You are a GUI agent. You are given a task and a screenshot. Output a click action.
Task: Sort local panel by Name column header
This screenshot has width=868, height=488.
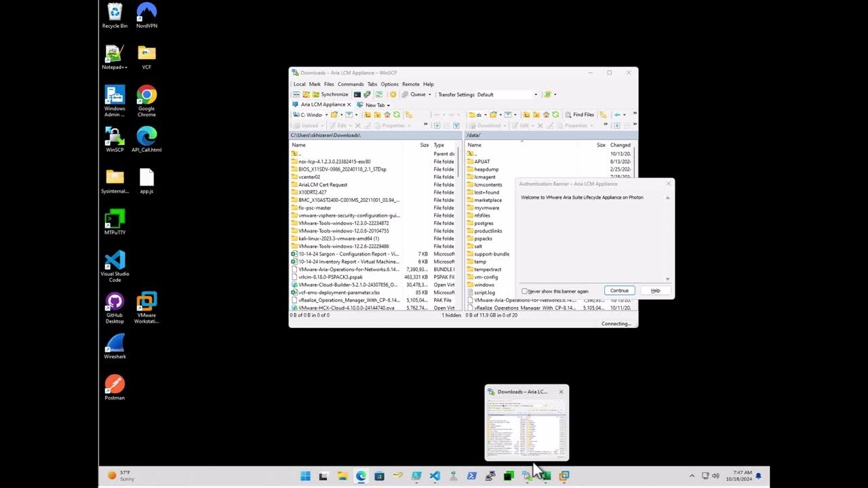(346, 145)
